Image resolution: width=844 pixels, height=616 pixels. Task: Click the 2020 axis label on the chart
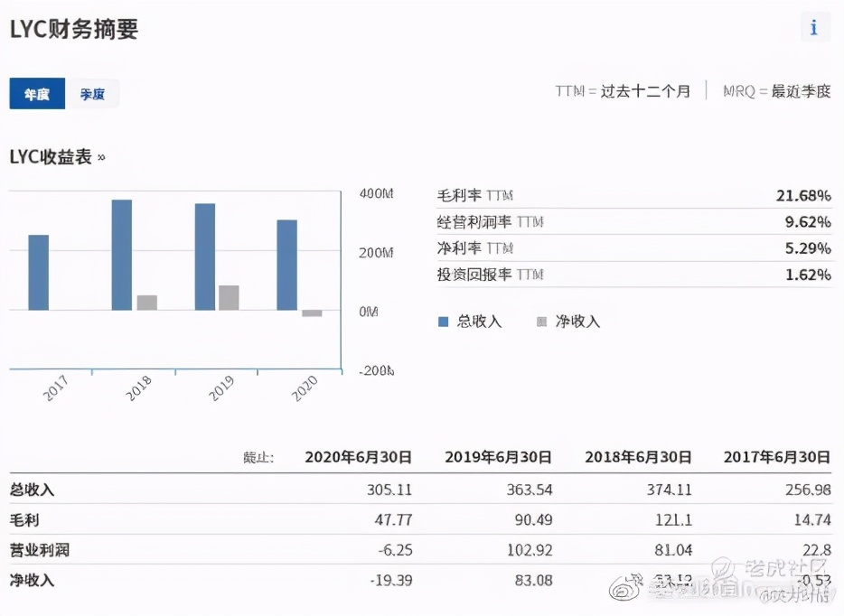click(x=305, y=386)
